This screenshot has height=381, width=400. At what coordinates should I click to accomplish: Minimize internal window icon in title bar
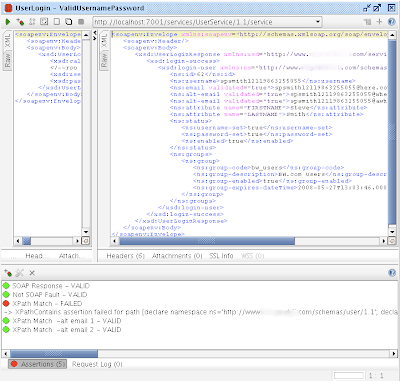367,8
